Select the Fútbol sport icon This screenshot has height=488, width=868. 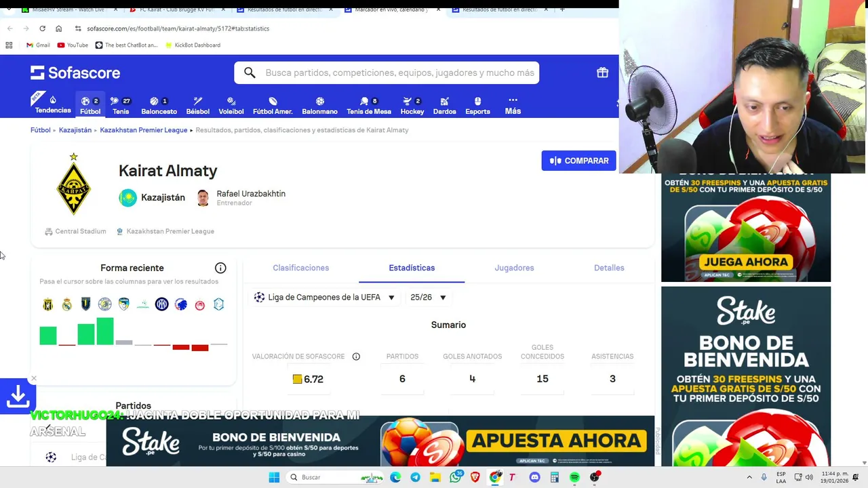point(90,105)
